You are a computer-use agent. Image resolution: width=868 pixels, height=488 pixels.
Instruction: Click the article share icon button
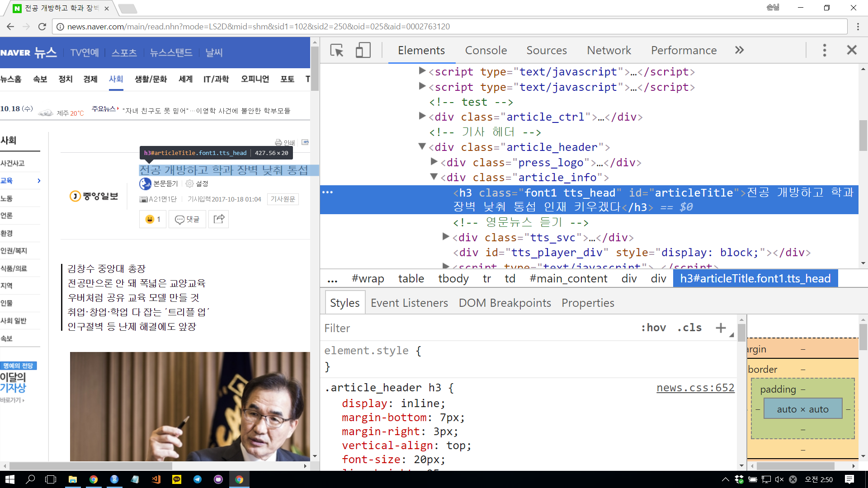point(219,219)
